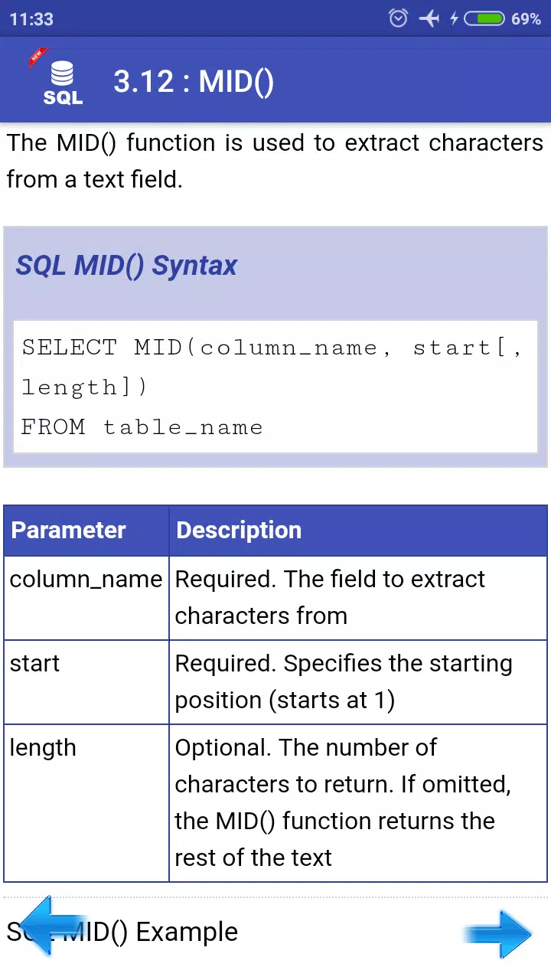Tap the airplane mode status icon
Viewport: 551px width, 980px height.
[x=429, y=19]
